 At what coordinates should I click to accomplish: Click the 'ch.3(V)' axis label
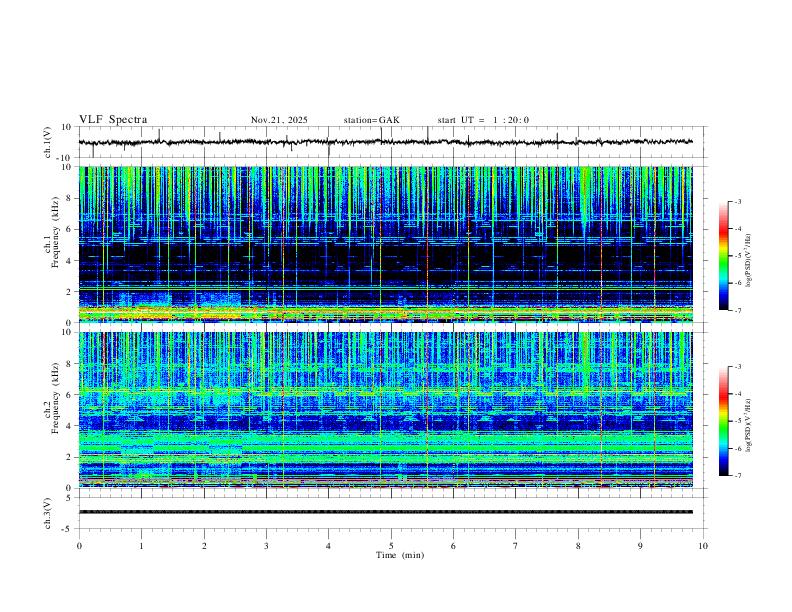click(x=48, y=513)
